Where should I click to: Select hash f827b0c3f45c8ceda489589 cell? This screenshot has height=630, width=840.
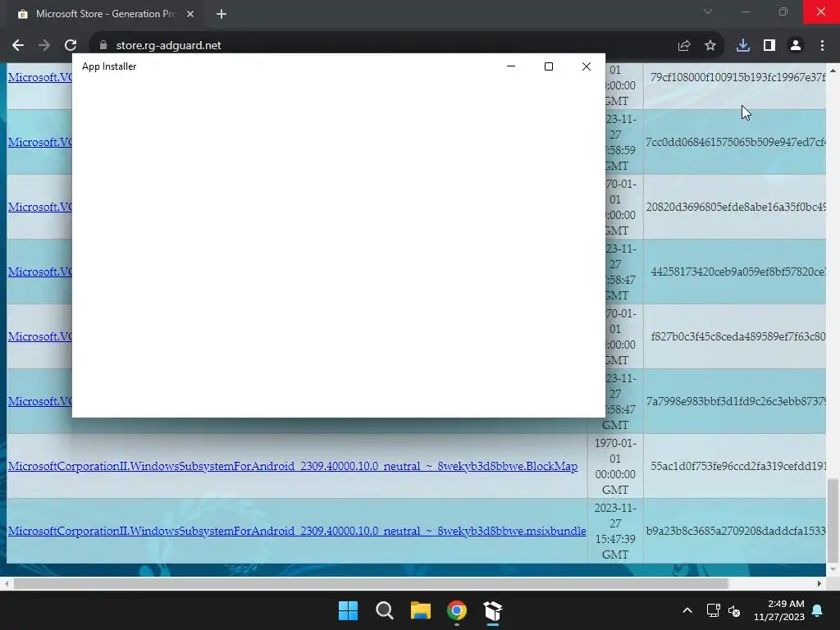735,336
